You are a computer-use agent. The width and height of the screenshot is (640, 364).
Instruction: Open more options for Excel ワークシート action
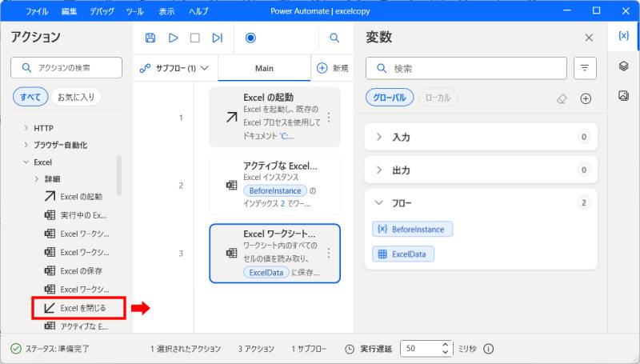(x=329, y=254)
